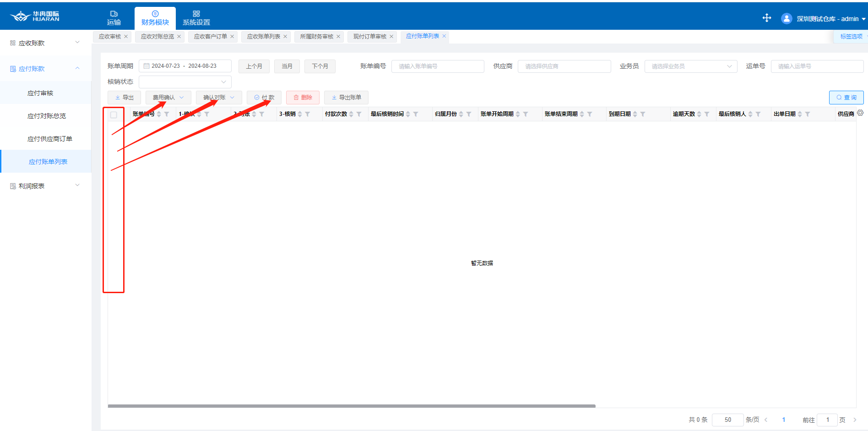
Task: Open the 核销状态 dropdown
Action: (185, 82)
